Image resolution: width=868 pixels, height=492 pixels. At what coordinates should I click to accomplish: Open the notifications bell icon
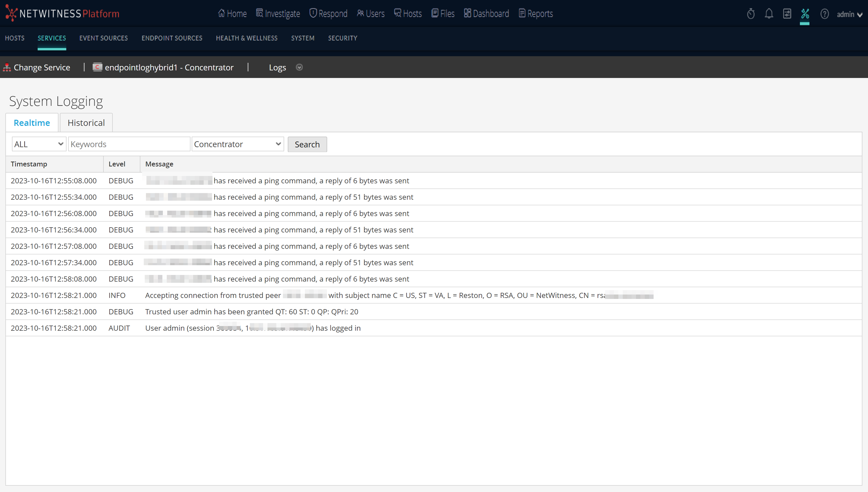pos(769,14)
